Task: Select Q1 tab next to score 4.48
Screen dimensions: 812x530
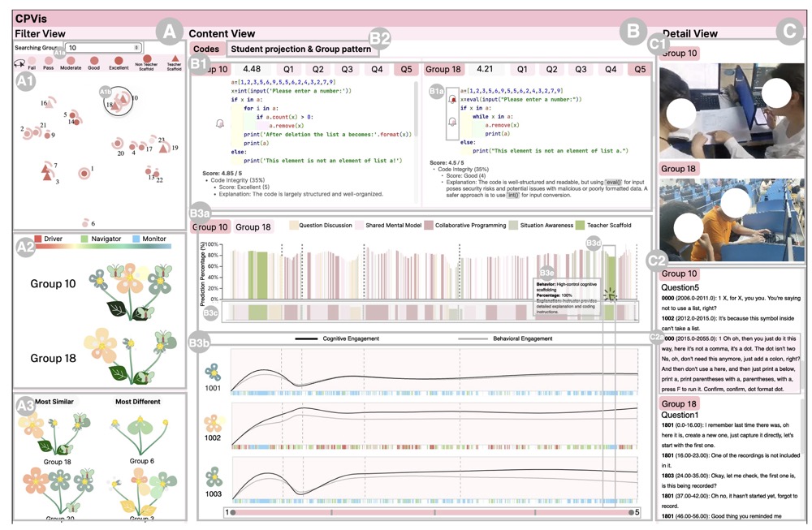Action: pyautogui.click(x=288, y=69)
